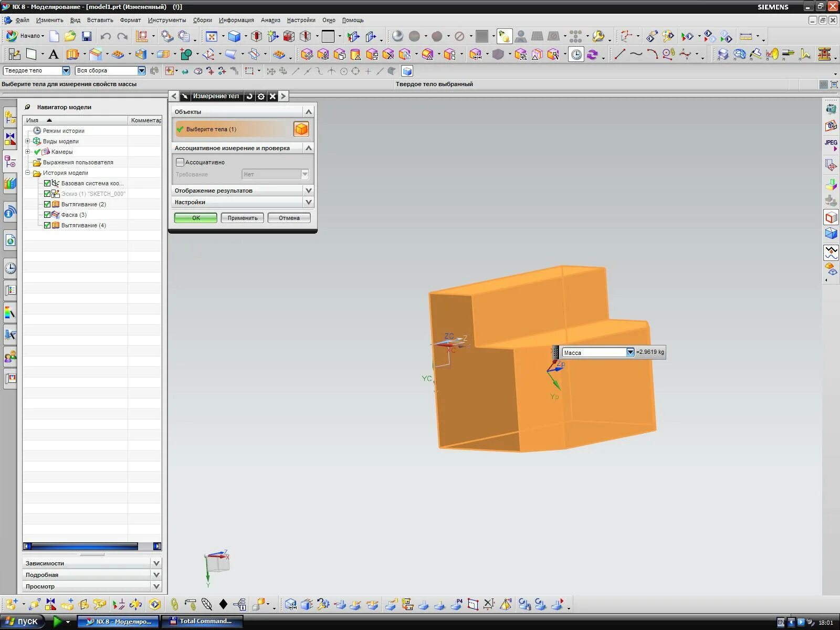Enable the Ассоциативно checkbox
The width and height of the screenshot is (840, 630).
(x=180, y=162)
